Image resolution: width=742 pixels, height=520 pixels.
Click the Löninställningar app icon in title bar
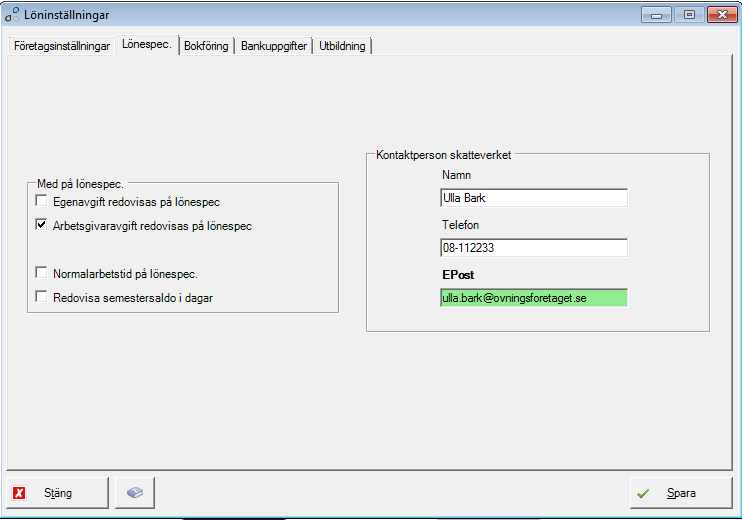tap(12, 15)
